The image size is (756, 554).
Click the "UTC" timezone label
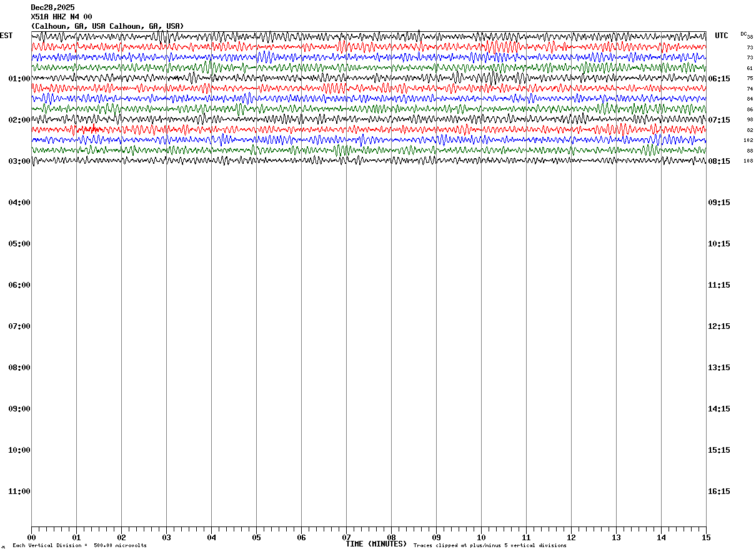pos(722,36)
